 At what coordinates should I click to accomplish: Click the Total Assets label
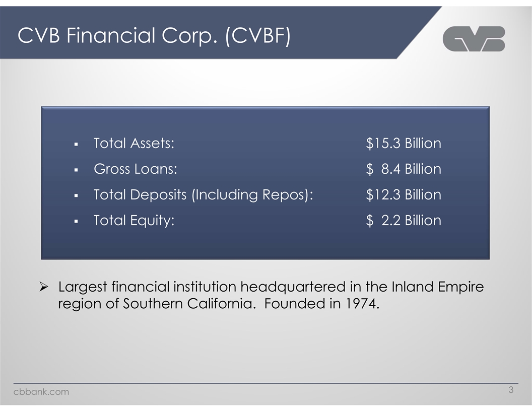tap(134, 144)
